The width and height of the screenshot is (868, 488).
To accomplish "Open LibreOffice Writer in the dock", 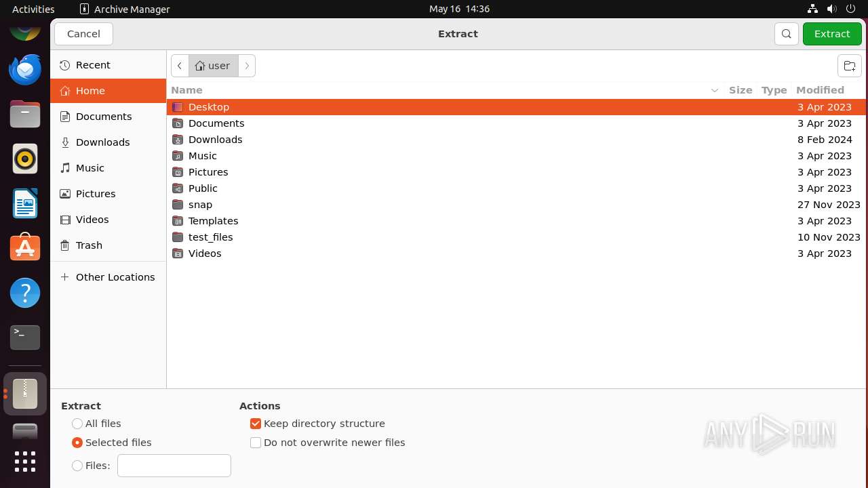I will (x=25, y=203).
